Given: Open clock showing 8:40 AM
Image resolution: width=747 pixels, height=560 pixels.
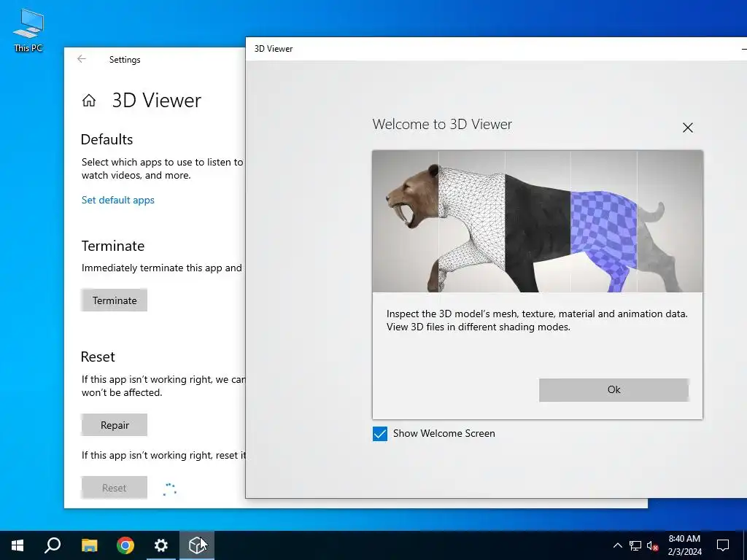Looking at the screenshot, I should [x=684, y=545].
